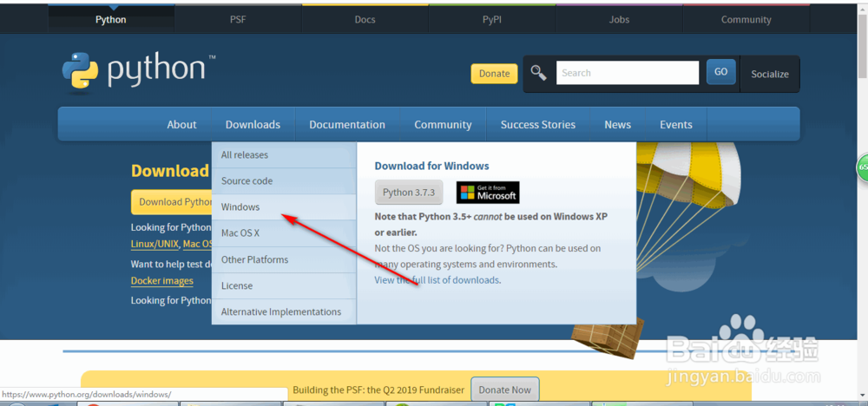This screenshot has height=406, width=868.
Task: Click the green 65 circle badge
Action: [863, 167]
